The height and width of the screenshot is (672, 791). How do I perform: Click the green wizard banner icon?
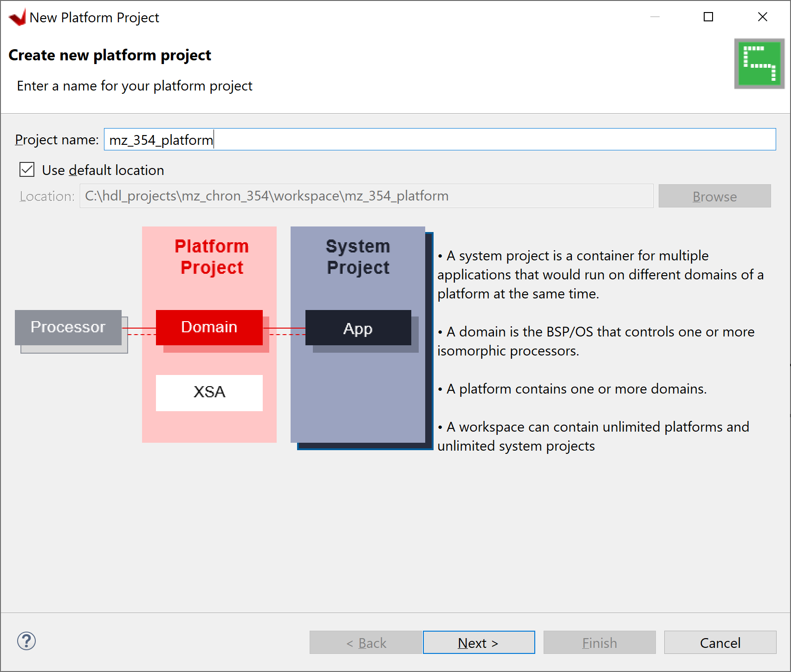click(x=759, y=64)
